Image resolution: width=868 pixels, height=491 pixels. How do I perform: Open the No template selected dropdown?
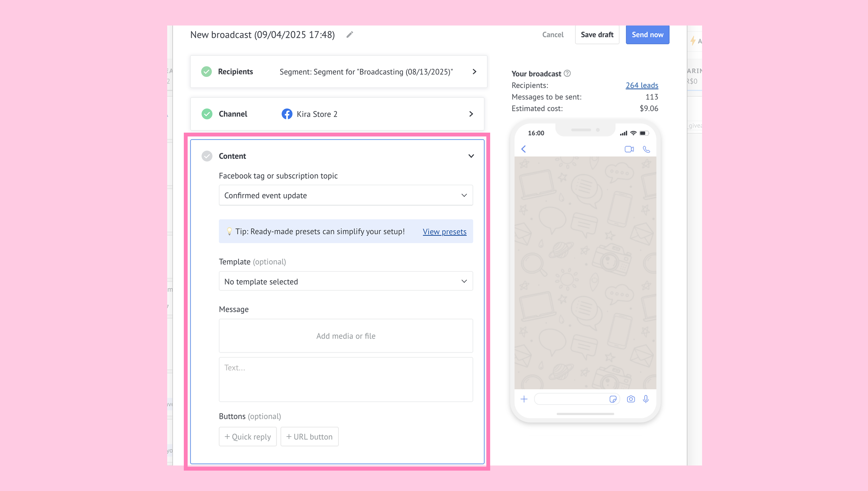pyautogui.click(x=346, y=281)
